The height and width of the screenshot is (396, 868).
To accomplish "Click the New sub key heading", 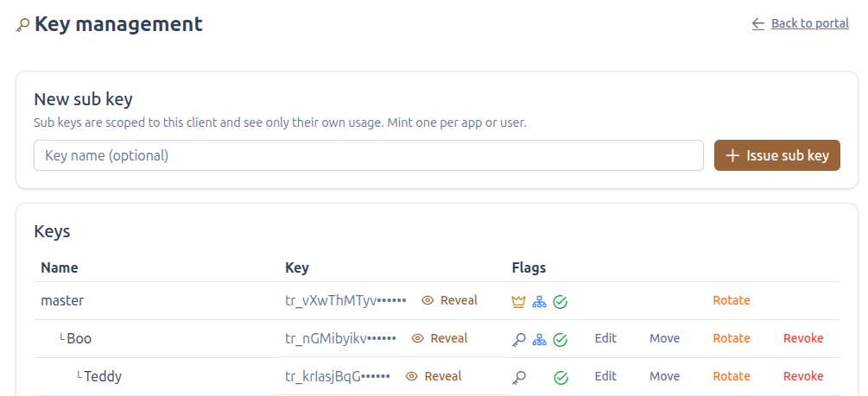I will coord(83,99).
